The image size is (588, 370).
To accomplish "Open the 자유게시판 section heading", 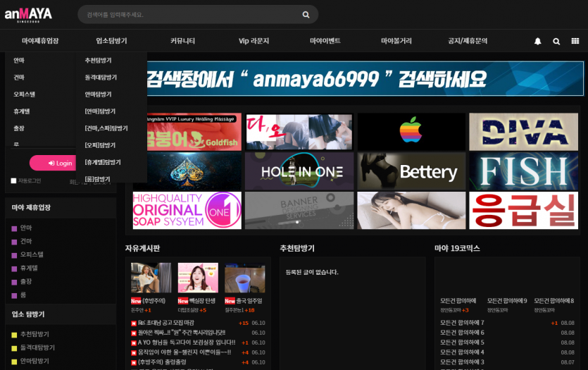I will (x=142, y=248).
